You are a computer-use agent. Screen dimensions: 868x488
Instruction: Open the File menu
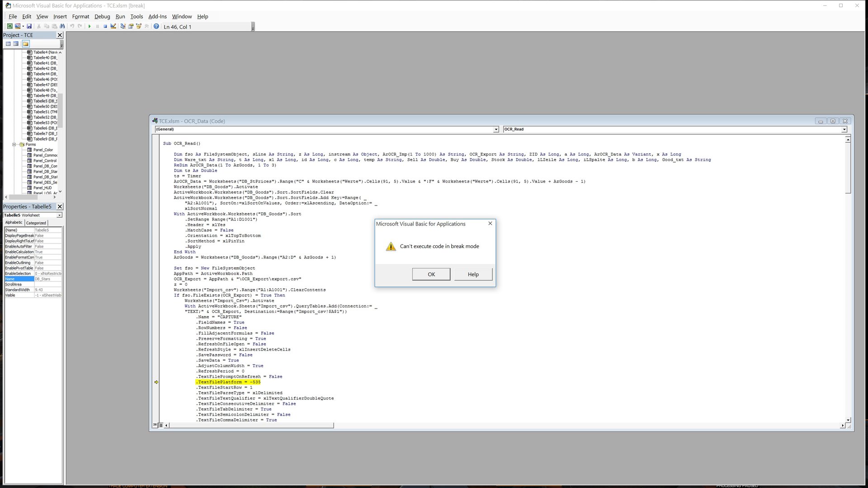point(13,16)
